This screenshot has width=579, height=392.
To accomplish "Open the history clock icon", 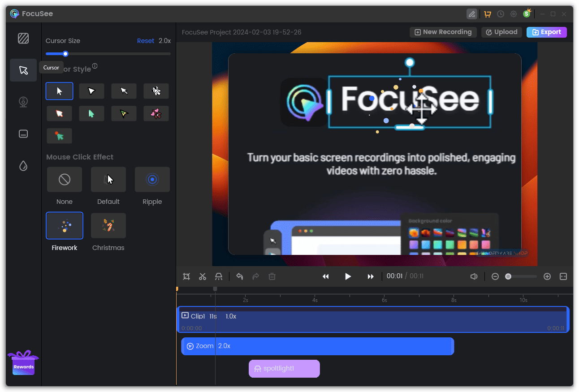I will pos(501,14).
